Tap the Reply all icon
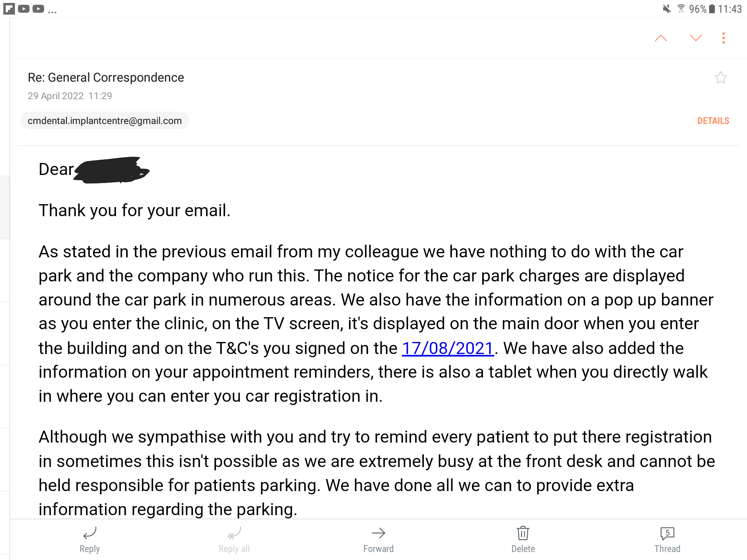 [234, 539]
